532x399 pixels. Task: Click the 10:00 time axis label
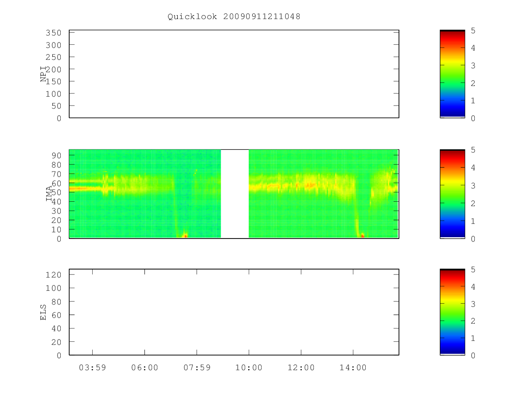[x=249, y=368]
